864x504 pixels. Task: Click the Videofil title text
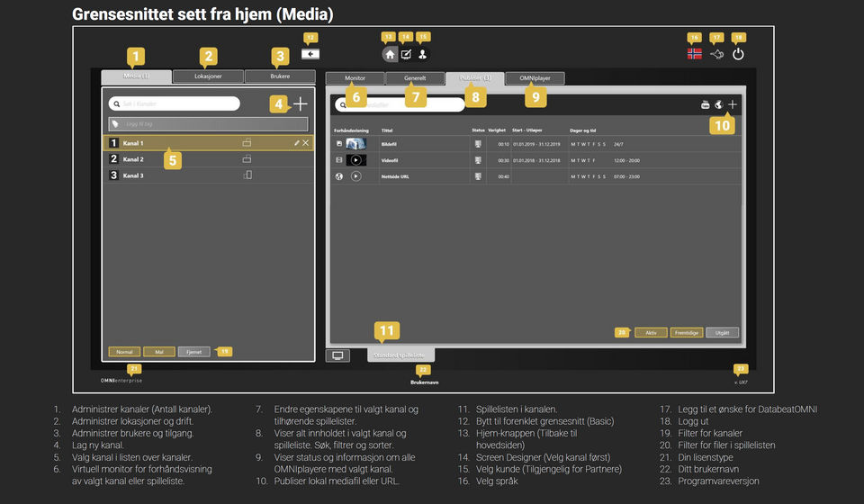390,160
